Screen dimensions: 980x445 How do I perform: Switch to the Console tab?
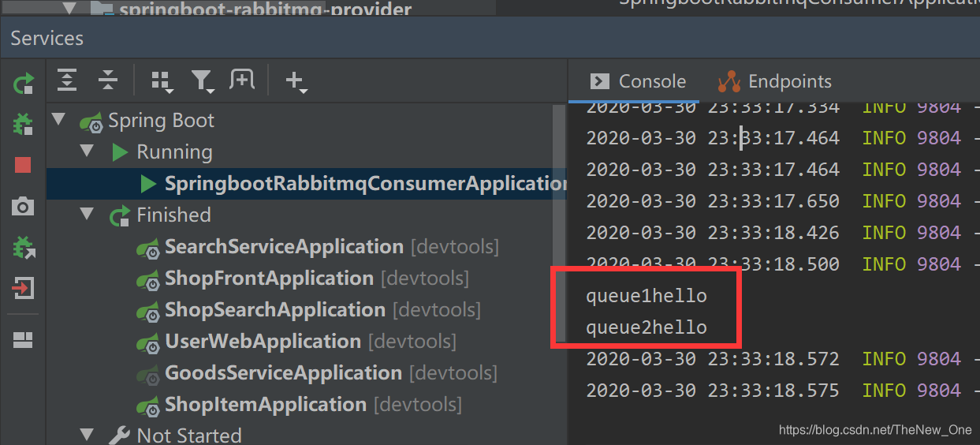coord(638,81)
